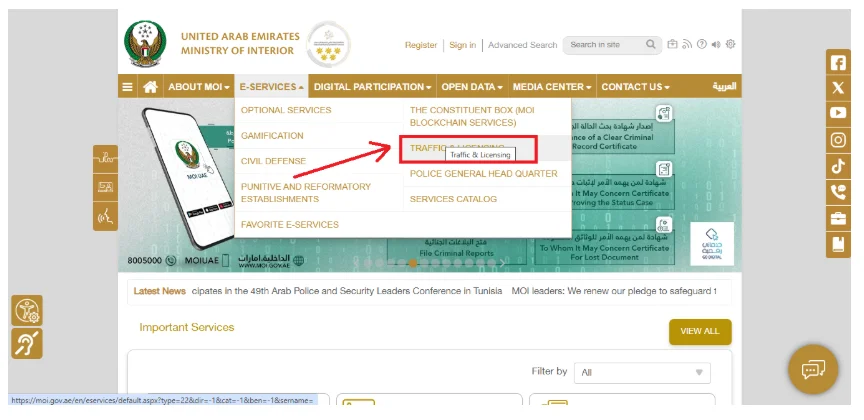Viewport: 864px width, 420px height.
Task: Open File Criminal Reports banner
Action: pos(456,249)
